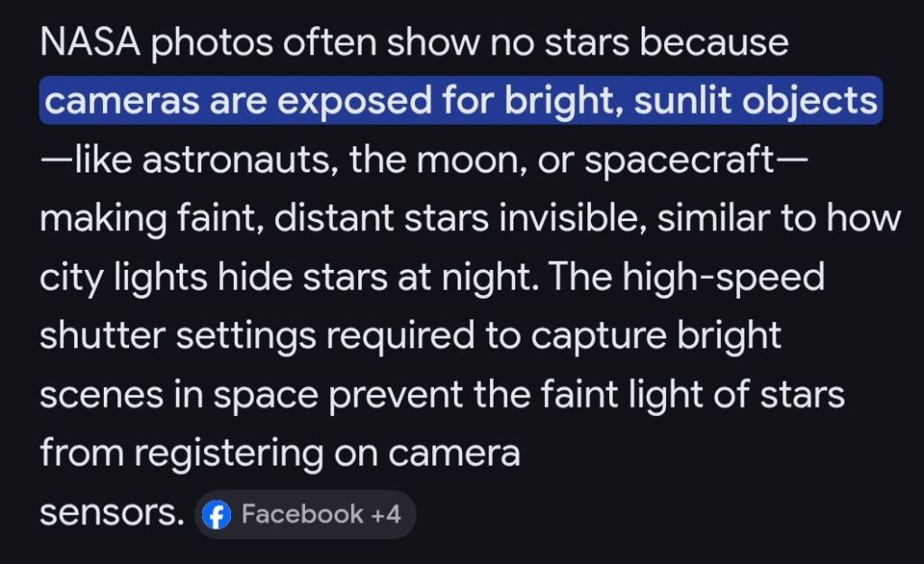
Task: Click the words capture bright
Action: (x=655, y=337)
